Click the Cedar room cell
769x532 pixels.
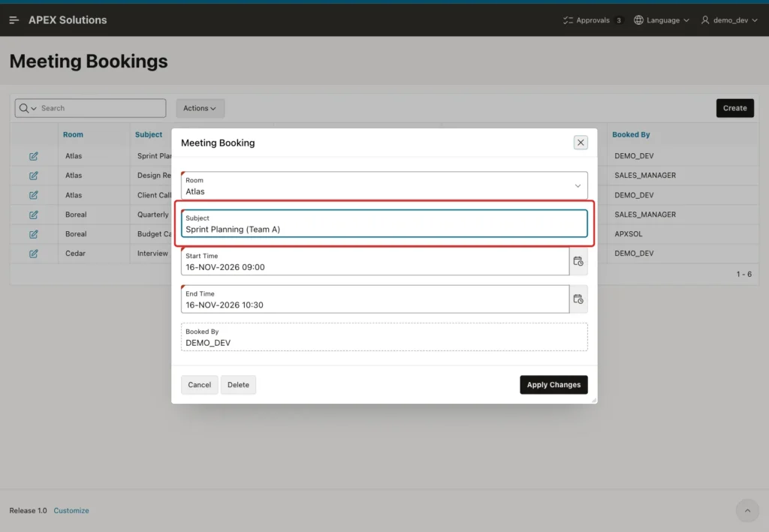tap(76, 254)
